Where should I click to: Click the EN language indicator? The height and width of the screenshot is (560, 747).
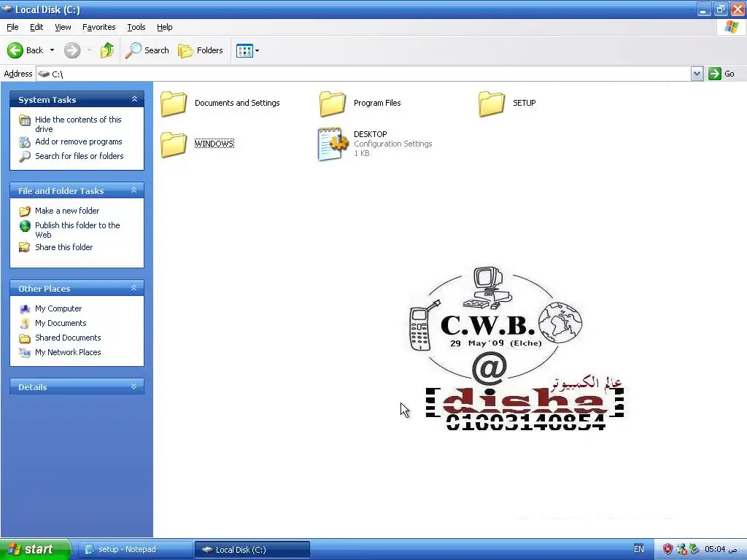639,549
